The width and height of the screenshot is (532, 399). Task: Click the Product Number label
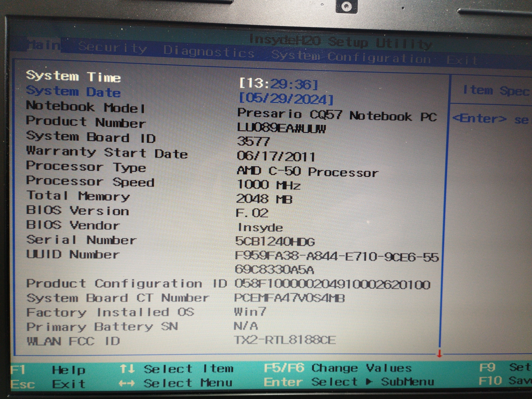pyautogui.click(x=86, y=122)
